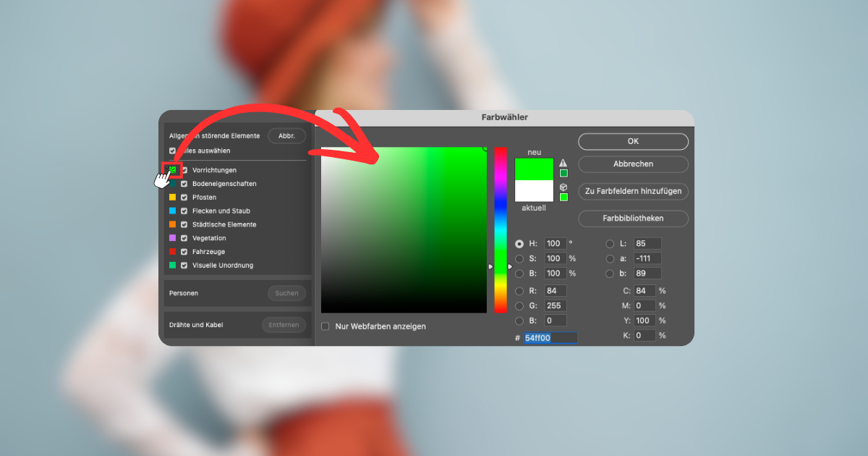Image resolution: width=868 pixels, height=456 pixels.
Task: Uncheck the Flecken und Staub checkbox
Action: coord(184,211)
